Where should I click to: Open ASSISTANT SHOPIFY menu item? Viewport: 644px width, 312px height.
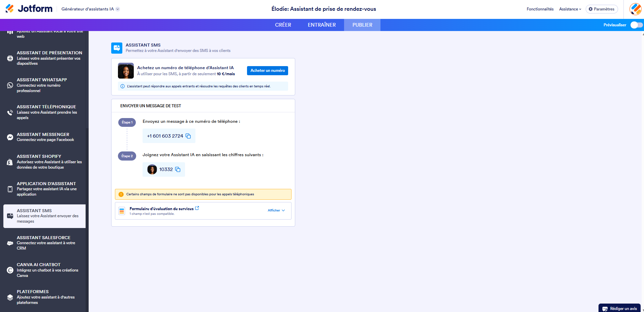[x=44, y=162]
